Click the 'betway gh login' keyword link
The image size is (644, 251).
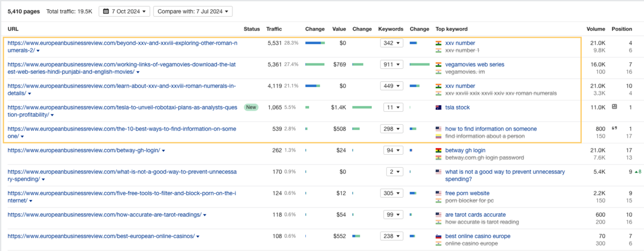[465, 150]
